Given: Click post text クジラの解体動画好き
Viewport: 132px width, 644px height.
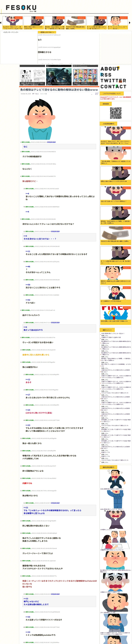Looking at the screenshot, I should pos(32,156).
